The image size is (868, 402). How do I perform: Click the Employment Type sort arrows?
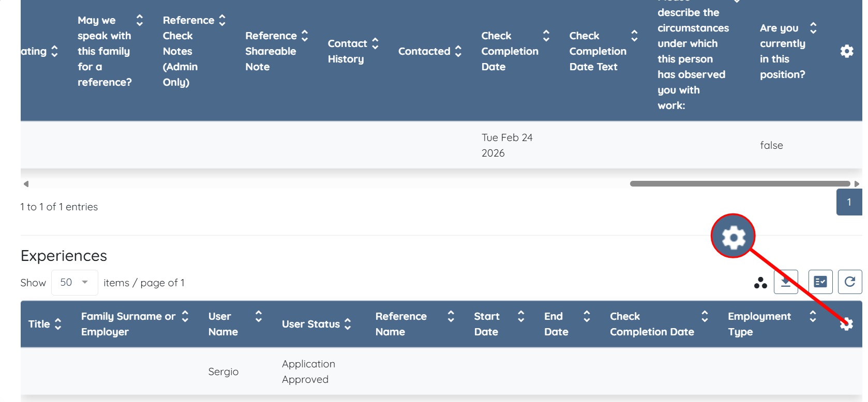tap(813, 316)
